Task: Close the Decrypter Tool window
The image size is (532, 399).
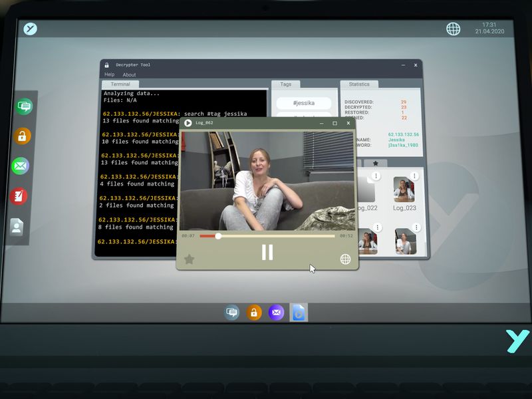Action: point(416,65)
